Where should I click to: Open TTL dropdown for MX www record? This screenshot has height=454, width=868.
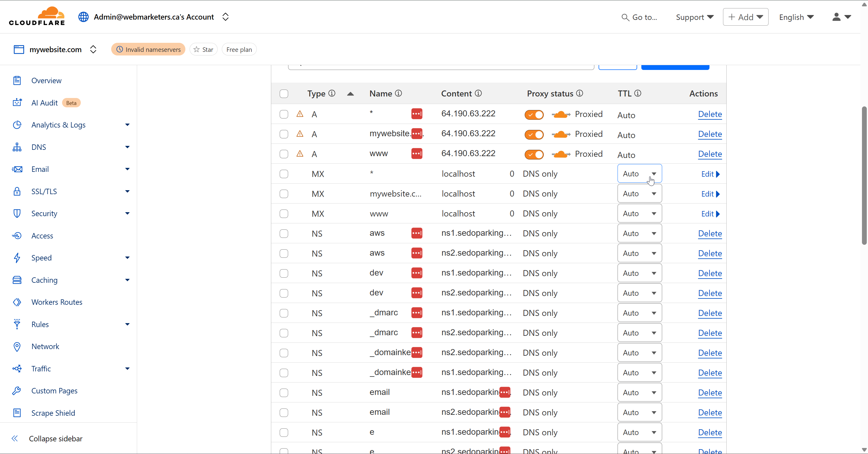coord(640,214)
